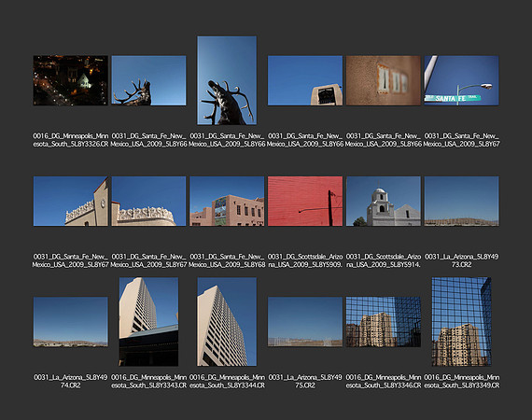
Task: Select the 5L8Y3344 beige tower thumbnail
Action: pyautogui.click(x=227, y=322)
